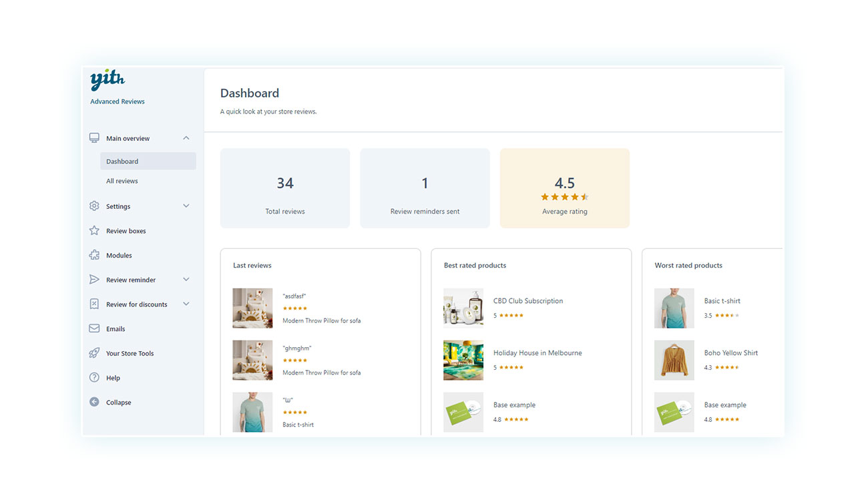The height and width of the screenshot is (504, 868).
Task: Click the Holiday House star rating
Action: (x=511, y=367)
